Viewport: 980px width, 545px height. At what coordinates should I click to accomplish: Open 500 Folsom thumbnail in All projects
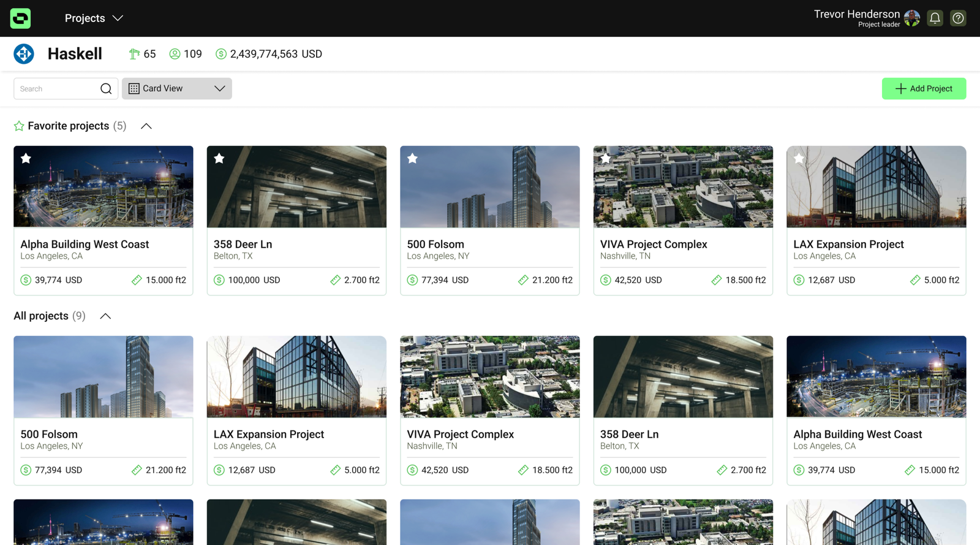[x=104, y=376]
